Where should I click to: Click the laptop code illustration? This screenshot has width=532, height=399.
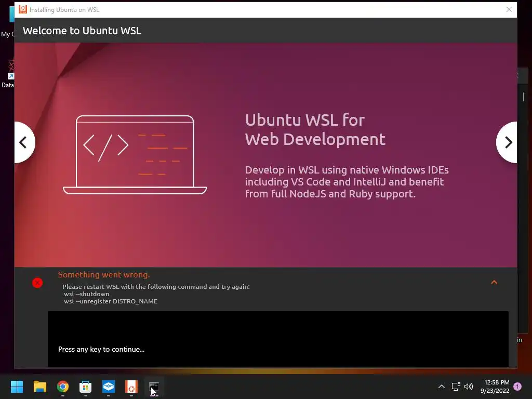[x=135, y=155]
